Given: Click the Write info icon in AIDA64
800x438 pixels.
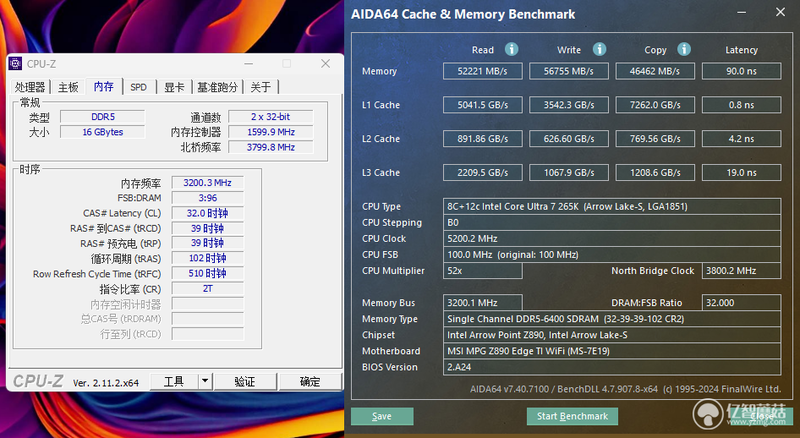Looking at the screenshot, I should tap(599, 49).
